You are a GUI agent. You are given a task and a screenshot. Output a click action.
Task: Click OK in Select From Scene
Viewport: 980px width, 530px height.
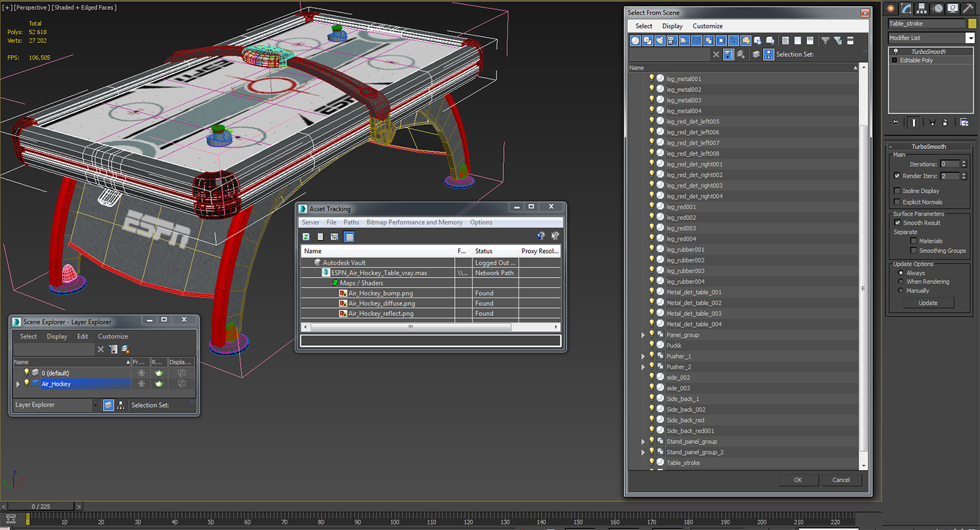click(x=798, y=480)
